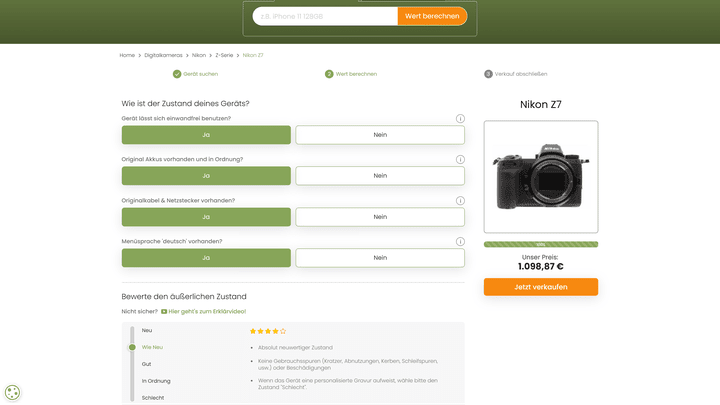Viewport: 720px width, 405px height.
Task: Click price text 1.098,87 €
Action: tap(540, 266)
